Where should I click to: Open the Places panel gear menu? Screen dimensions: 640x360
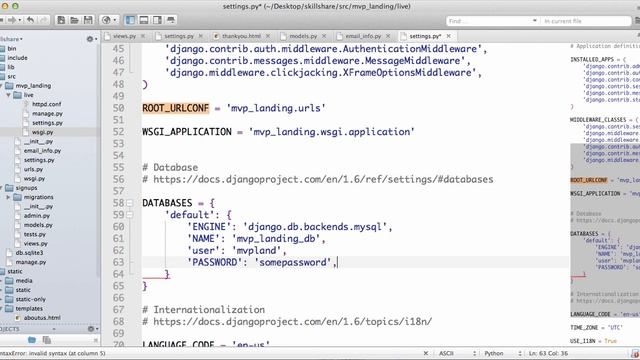click(x=92, y=39)
